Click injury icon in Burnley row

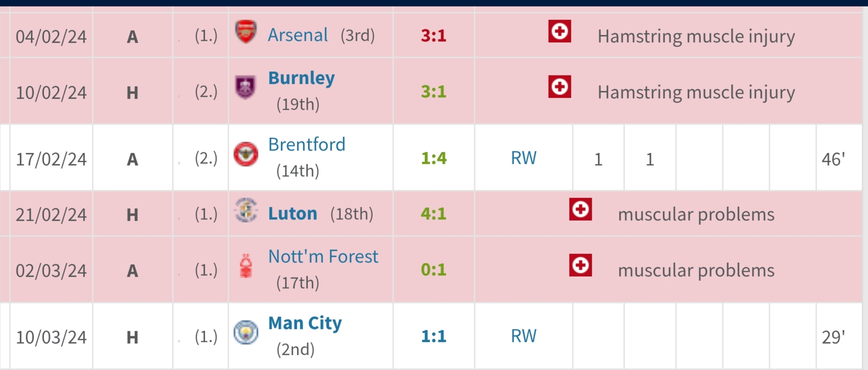[x=559, y=87]
